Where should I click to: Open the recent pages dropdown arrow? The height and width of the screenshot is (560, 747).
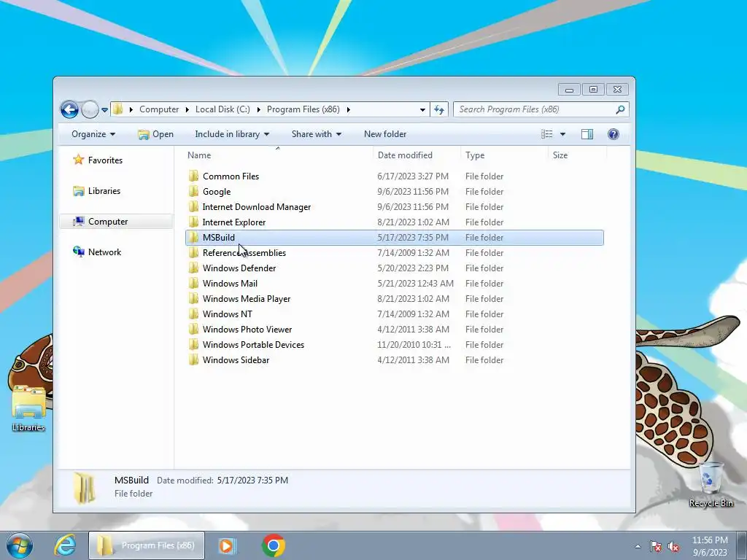(x=105, y=110)
